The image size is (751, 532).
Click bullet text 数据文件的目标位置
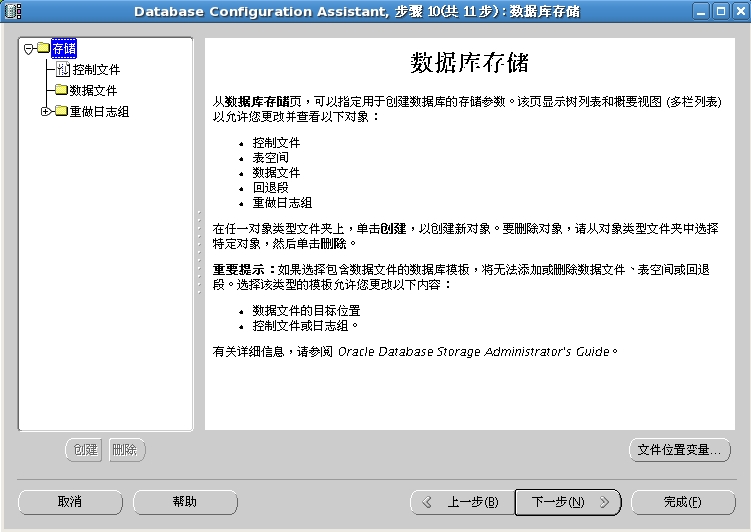307,311
